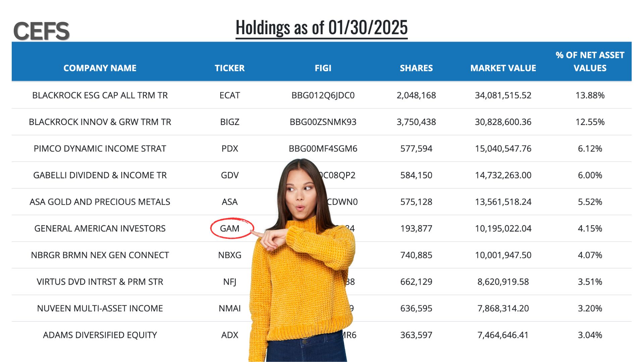This screenshot has width=644, height=362.
Task: Click the NBXG ticker
Action: [230, 255]
